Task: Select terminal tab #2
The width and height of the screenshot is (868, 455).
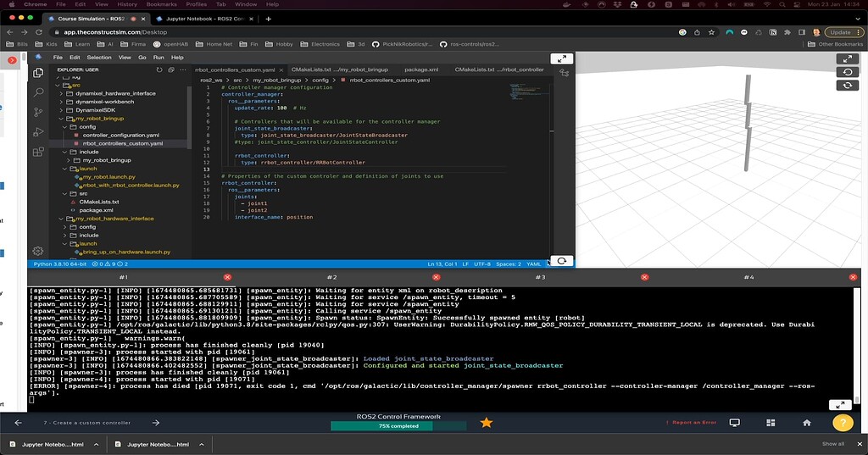Action: [x=331, y=277]
